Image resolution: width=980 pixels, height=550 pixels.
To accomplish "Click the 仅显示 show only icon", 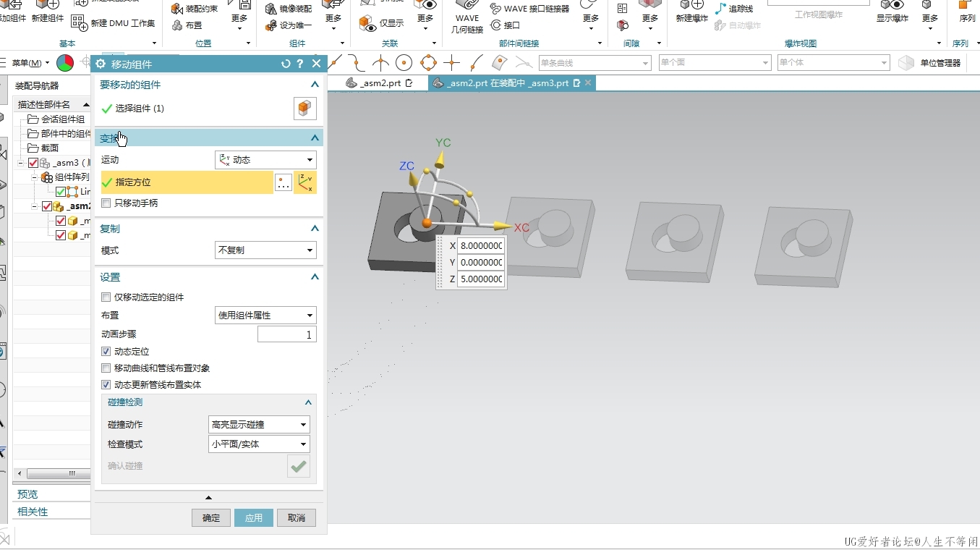I will [368, 23].
